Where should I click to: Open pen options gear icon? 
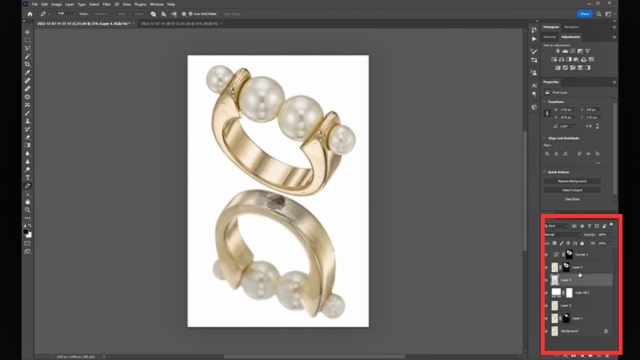pos(184,14)
